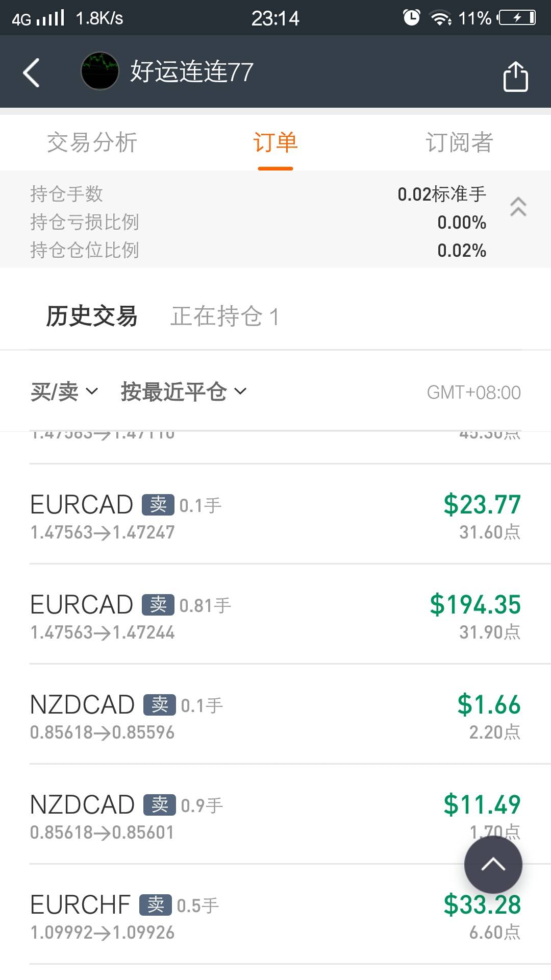551x980 pixels.
Task: Switch to the 交易分析 tab
Action: click(x=92, y=142)
